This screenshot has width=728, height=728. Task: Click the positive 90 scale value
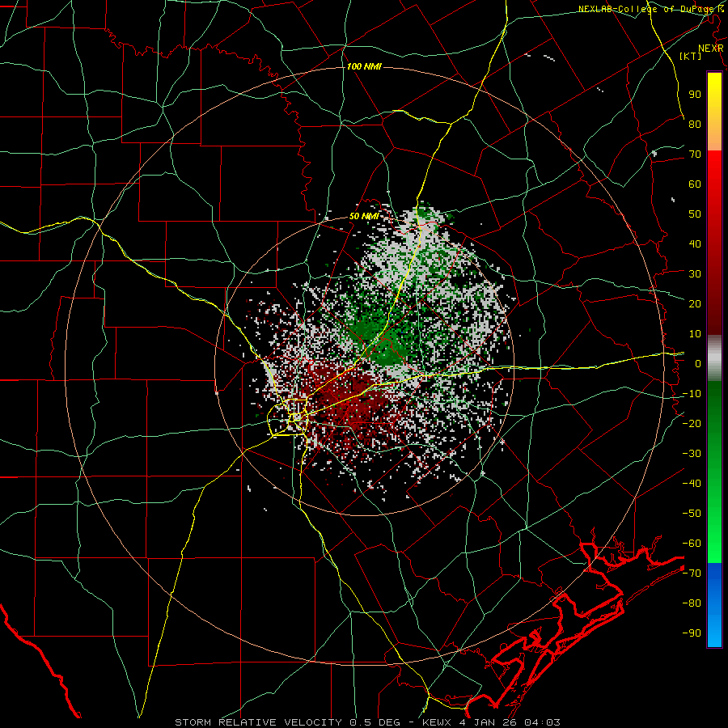(695, 95)
